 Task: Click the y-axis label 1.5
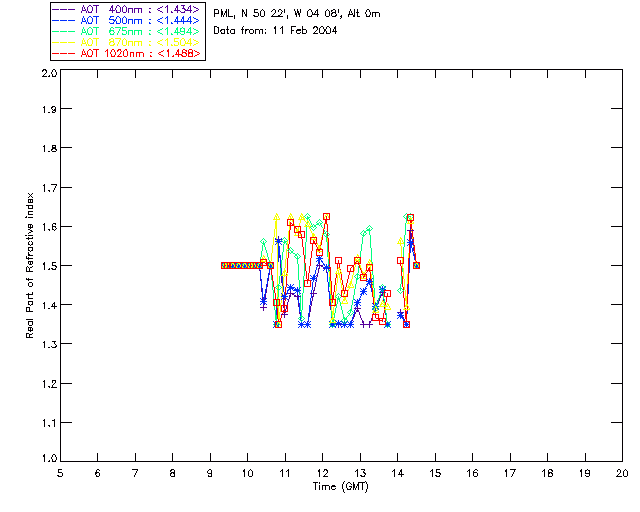tap(49, 266)
